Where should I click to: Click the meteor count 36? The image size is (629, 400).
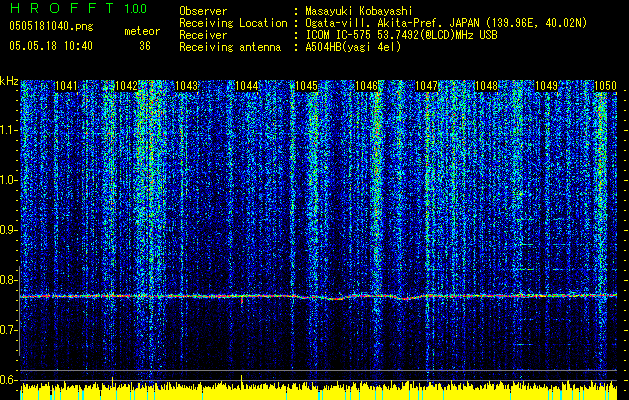click(x=145, y=46)
